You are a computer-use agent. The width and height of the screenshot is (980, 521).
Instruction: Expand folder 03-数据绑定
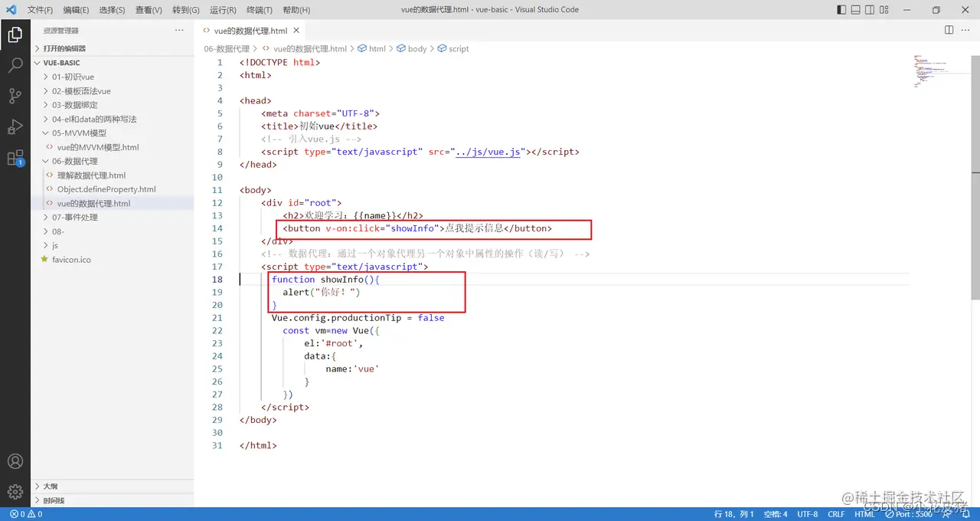112,105
